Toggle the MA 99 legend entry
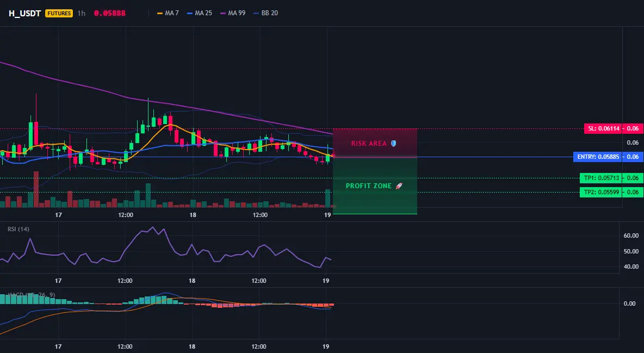The width and height of the screenshot is (644, 353). pos(233,13)
